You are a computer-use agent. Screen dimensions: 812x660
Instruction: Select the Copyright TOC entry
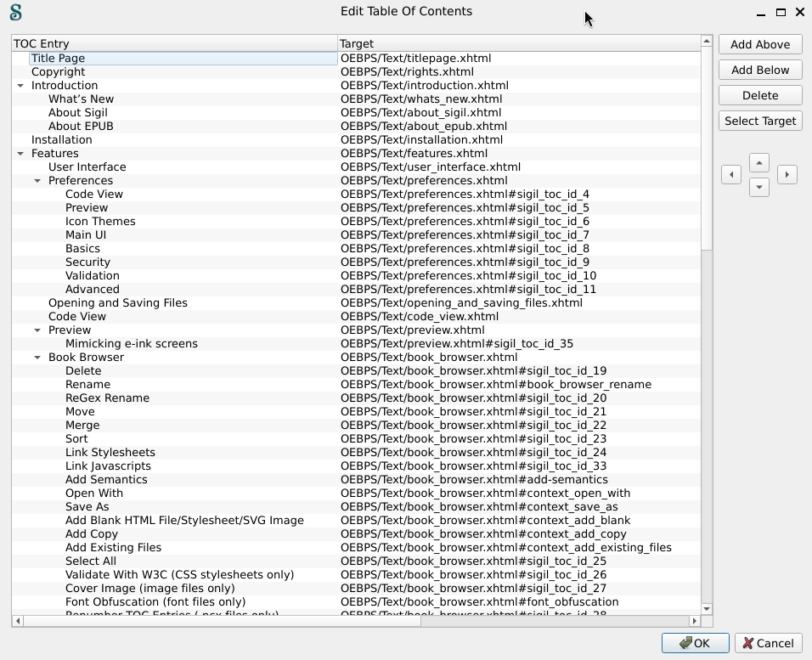pos(58,72)
